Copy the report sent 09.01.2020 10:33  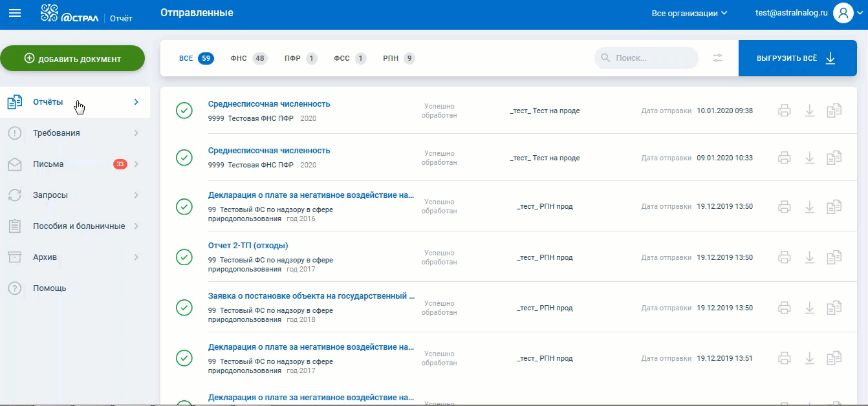coord(834,158)
